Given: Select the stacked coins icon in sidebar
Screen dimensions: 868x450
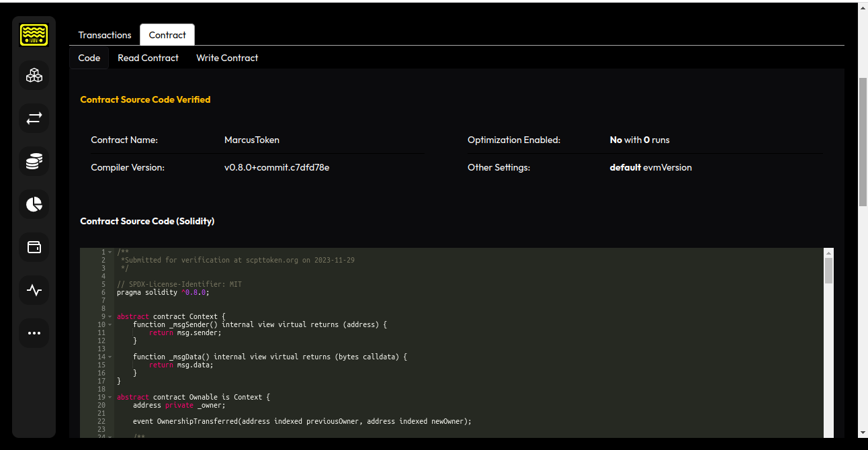Looking at the screenshot, I should (x=34, y=161).
